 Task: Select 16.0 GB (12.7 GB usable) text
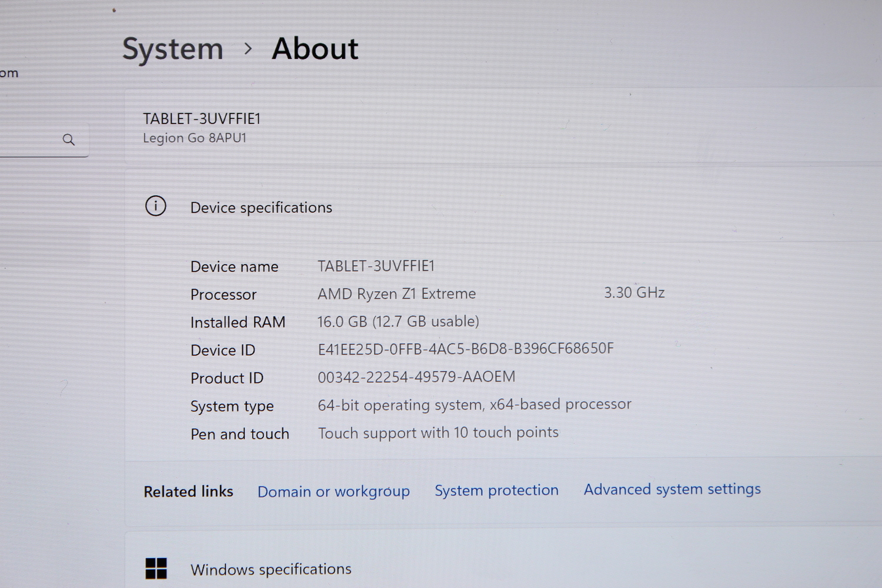point(398,321)
